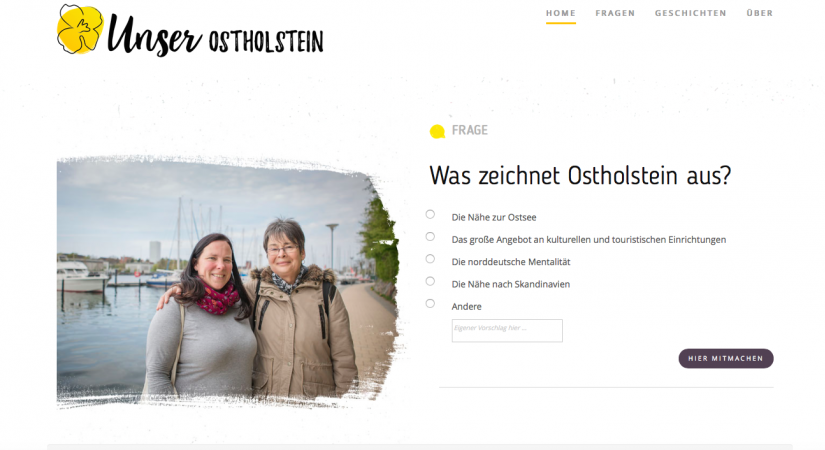This screenshot has height=450, width=825.
Task: Click the Unser Ostholstein wordmark
Action: pyautogui.click(x=215, y=35)
